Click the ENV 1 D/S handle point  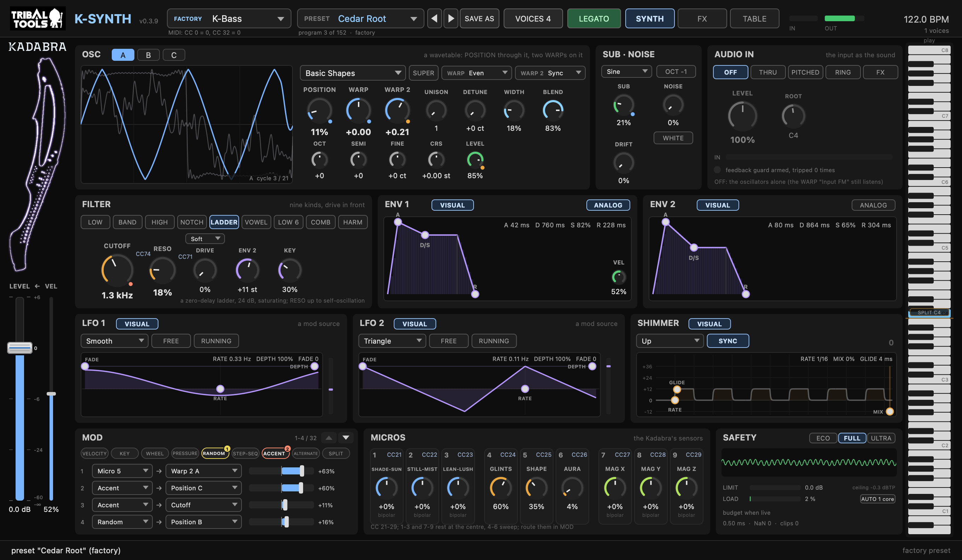tap(424, 235)
